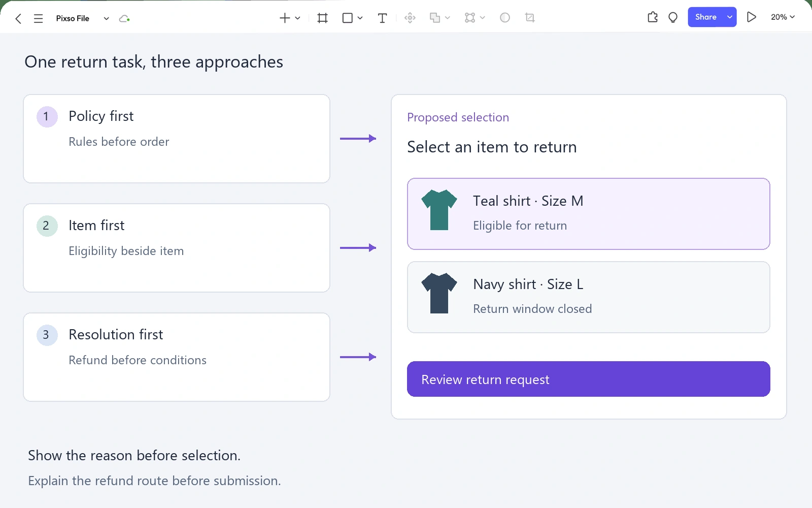Click the Share button
This screenshot has width=812, height=508.
pyautogui.click(x=706, y=17)
